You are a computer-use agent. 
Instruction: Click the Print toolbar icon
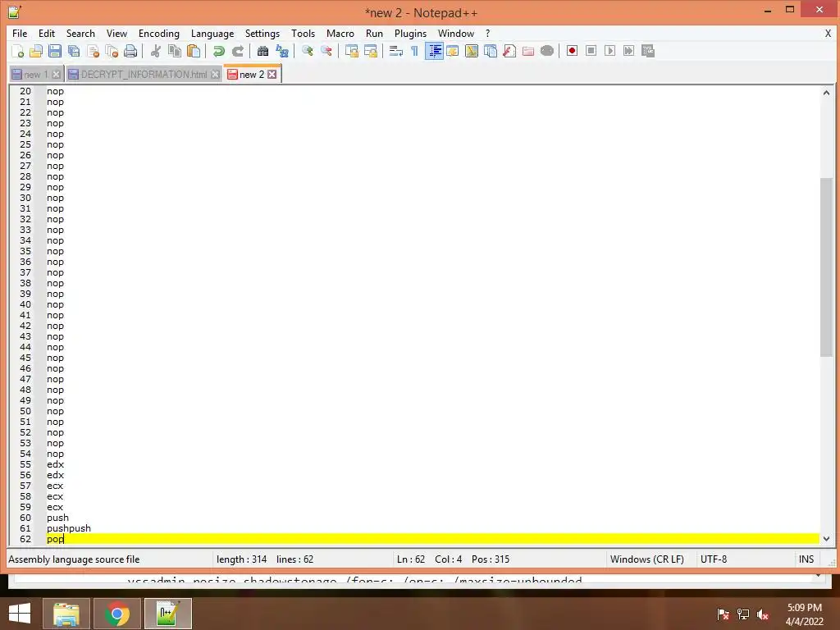[130, 51]
